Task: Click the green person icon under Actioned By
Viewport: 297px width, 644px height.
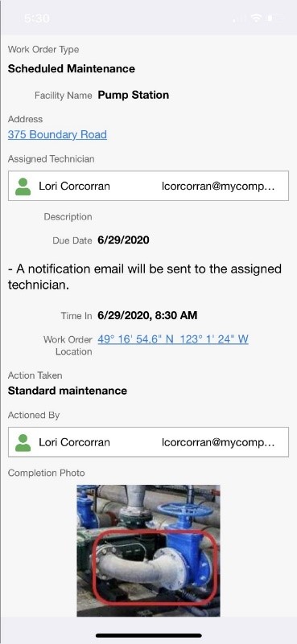Action: (x=23, y=443)
